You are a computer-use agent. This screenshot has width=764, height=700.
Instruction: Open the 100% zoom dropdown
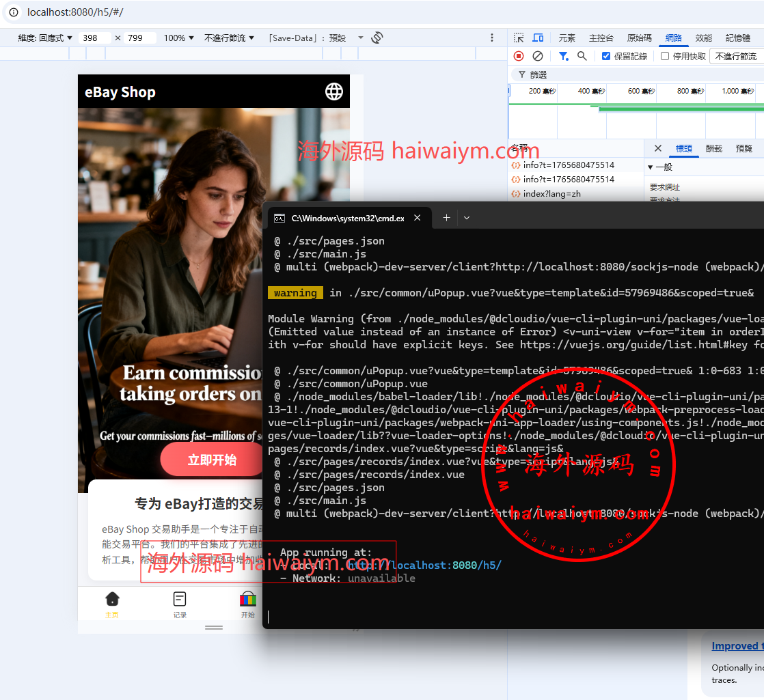pyautogui.click(x=178, y=38)
